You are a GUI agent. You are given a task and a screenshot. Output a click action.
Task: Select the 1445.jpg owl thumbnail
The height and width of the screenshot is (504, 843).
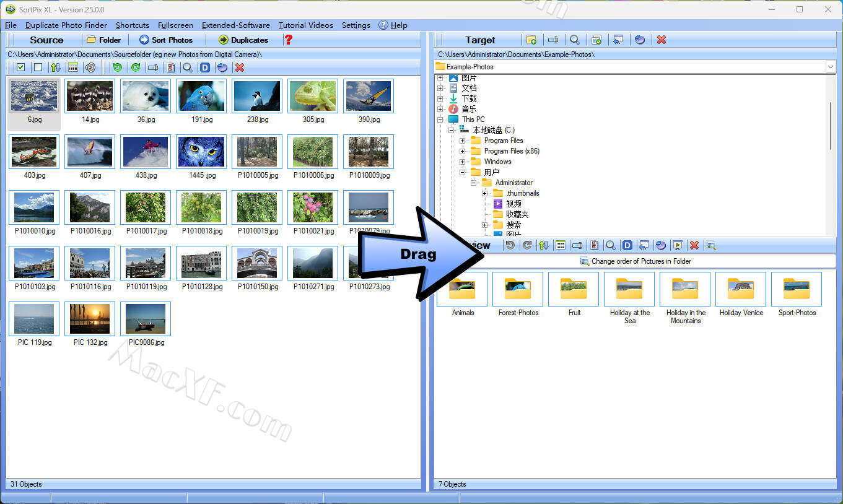pyautogui.click(x=201, y=152)
